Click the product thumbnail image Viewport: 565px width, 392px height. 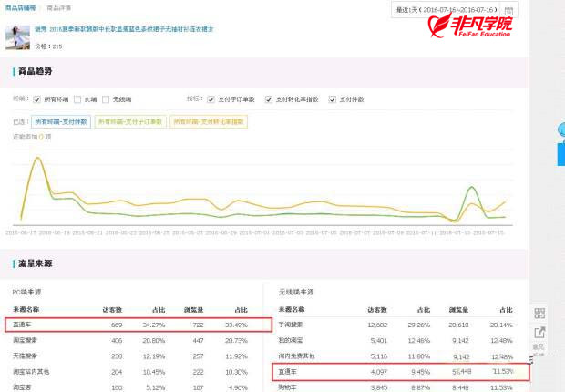(17, 37)
